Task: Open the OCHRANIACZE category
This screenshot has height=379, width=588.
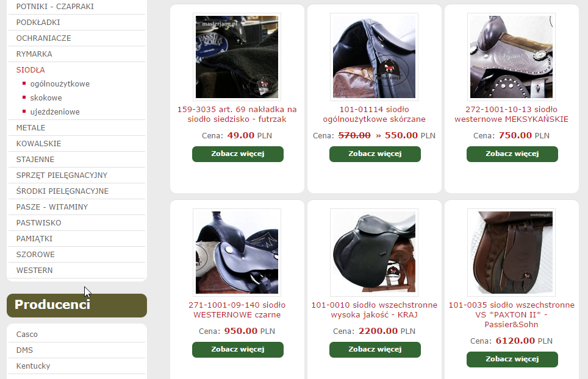Action: (43, 38)
